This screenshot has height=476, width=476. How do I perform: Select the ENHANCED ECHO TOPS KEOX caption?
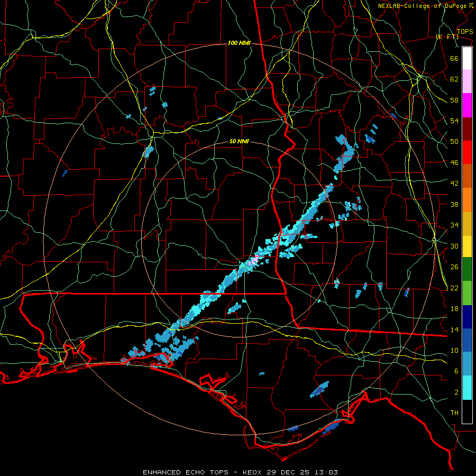pyautogui.click(x=240, y=472)
